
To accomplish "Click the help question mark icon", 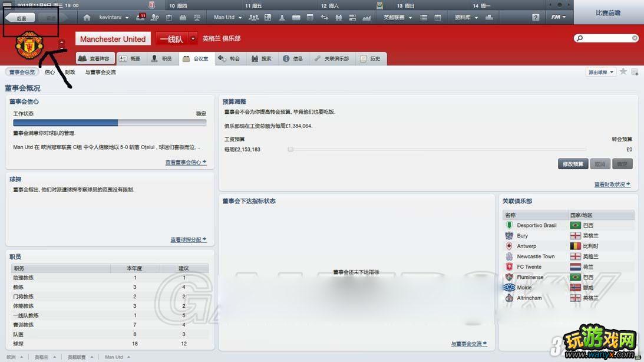I will [535, 18].
